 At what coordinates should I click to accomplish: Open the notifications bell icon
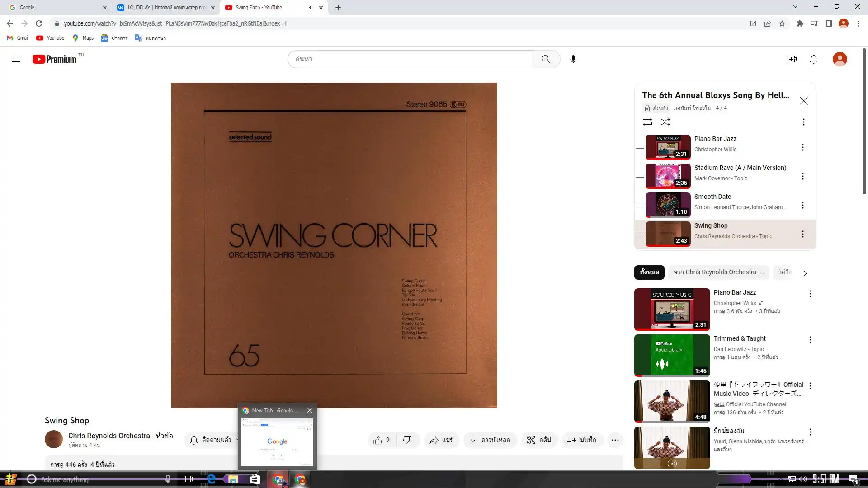813,59
